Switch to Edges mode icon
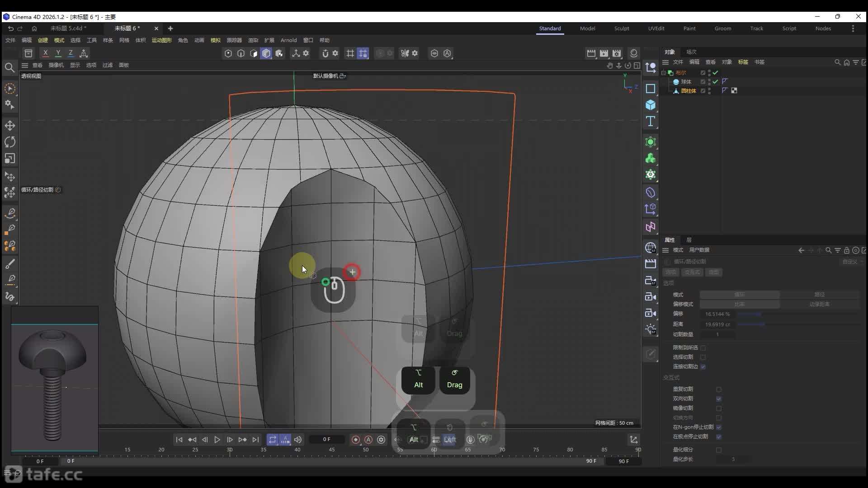Image resolution: width=868 pixels, height=488 pixels. tap(241, 53)
